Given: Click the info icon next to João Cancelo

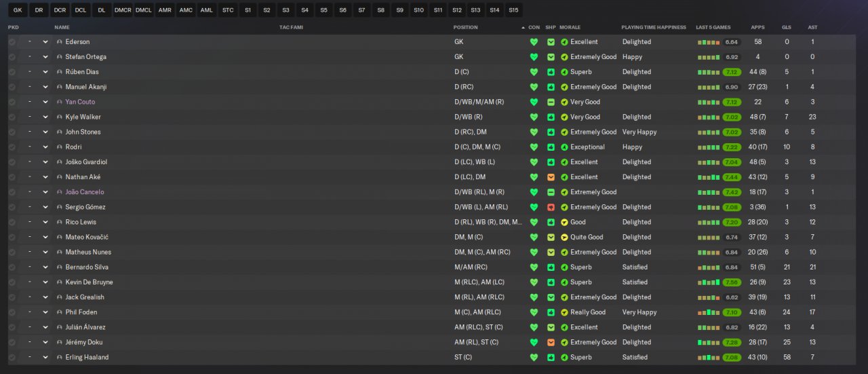Looking at the screenshot, I should click(x=60, y=192).
